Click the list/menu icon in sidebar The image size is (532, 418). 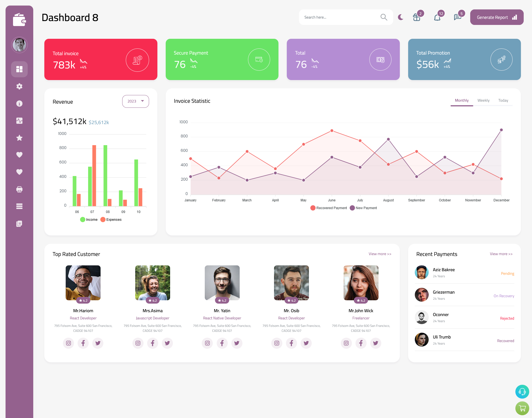click(x=19, y=206)
